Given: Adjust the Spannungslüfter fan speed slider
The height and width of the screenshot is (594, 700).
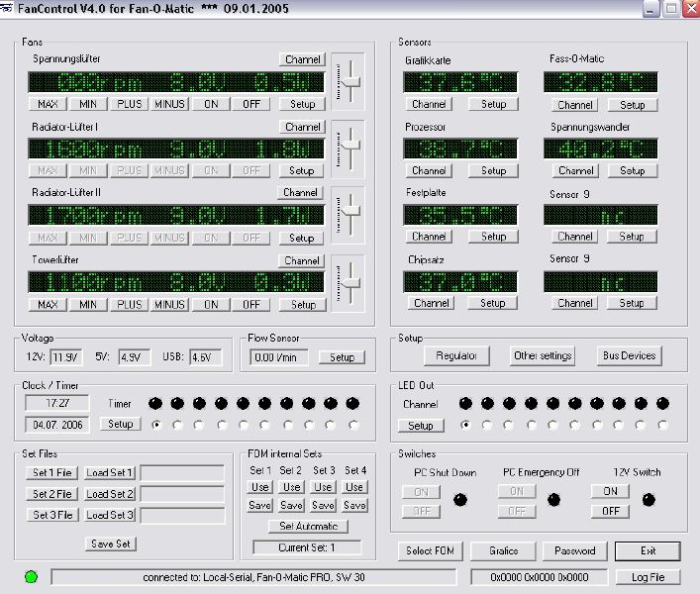Looking at the screenshot, I should pyautogui.click(x=351, y=81).
